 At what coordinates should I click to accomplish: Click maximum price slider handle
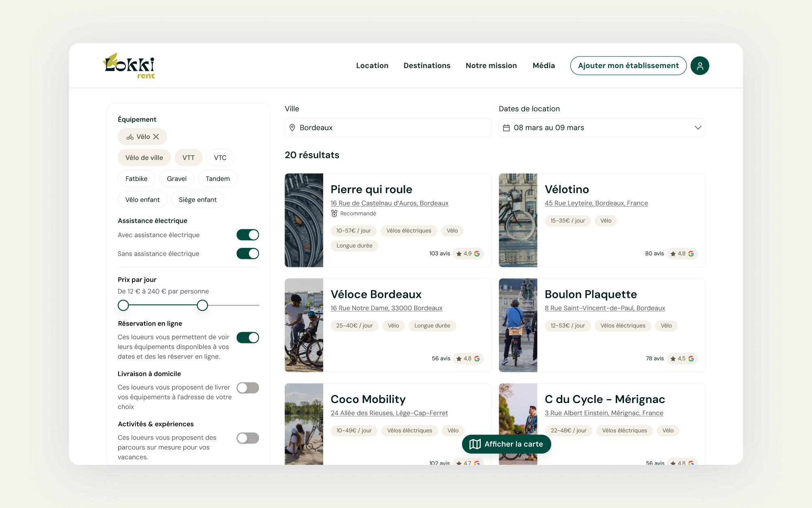pos(202,305)
